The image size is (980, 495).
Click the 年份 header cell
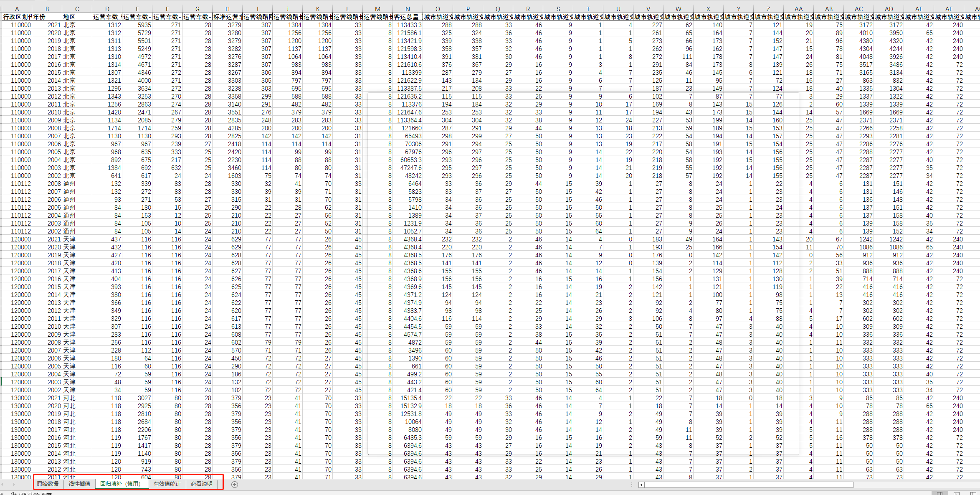point(47,17)
